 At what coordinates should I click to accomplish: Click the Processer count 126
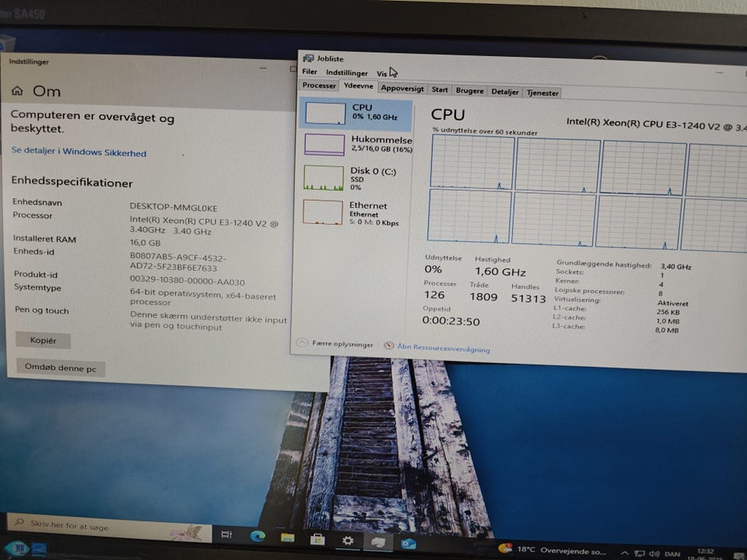click(434, 295)
